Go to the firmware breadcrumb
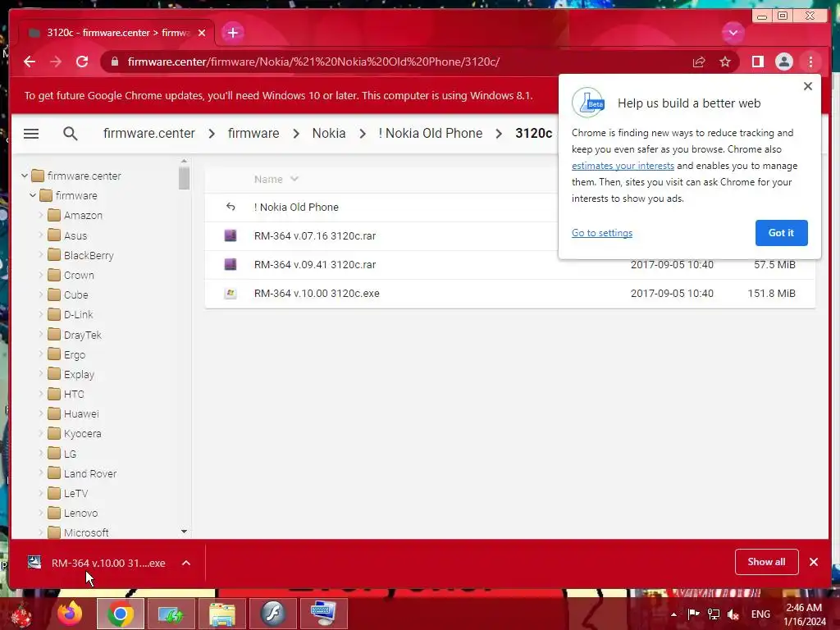The width and height of the screenshot is (840, 630). [x=253, y=134]
